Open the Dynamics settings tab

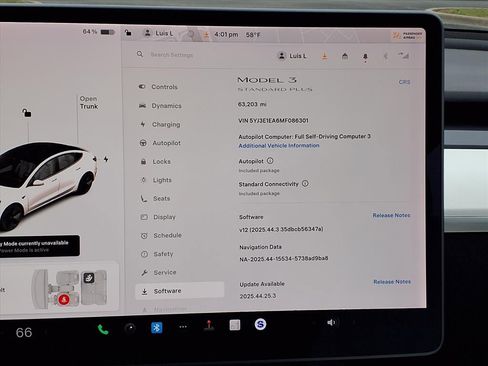(x=160, y=106)
